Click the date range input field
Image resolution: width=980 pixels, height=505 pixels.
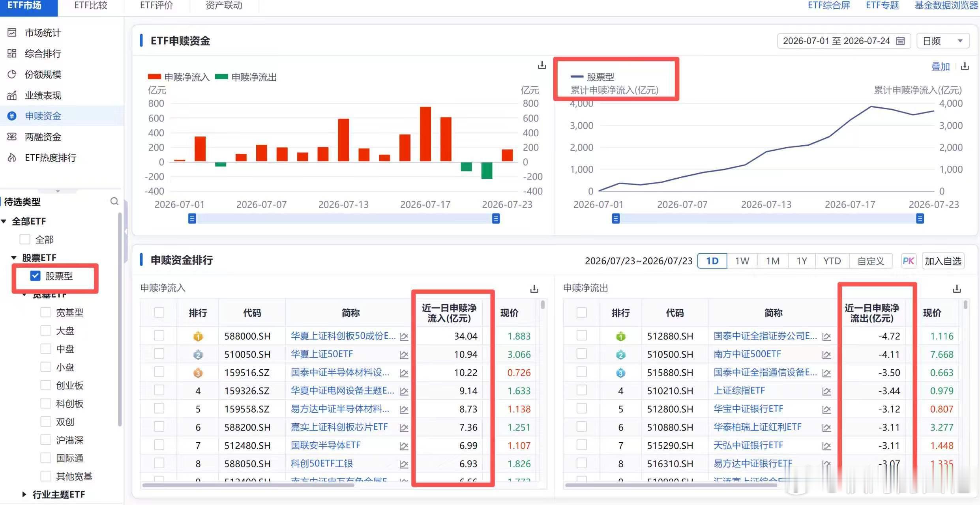pos(844,41)
